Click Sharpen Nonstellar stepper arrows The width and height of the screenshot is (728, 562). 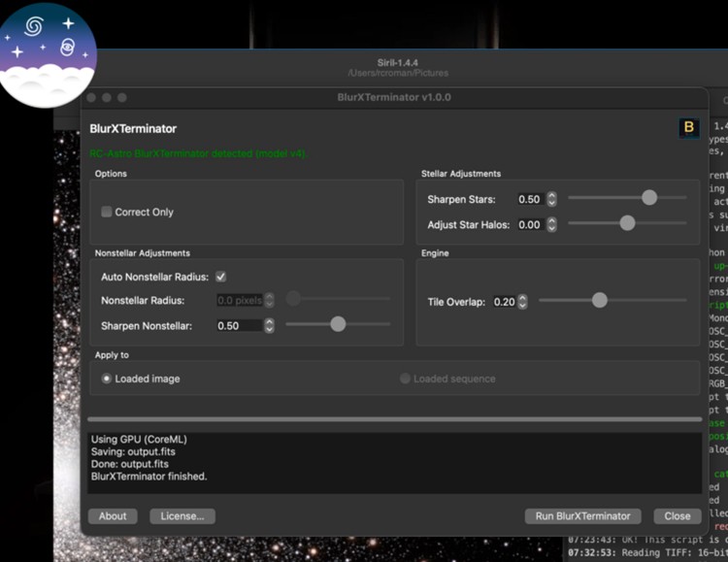click(269, 325)
